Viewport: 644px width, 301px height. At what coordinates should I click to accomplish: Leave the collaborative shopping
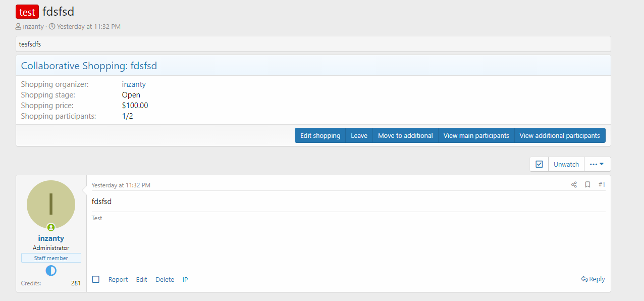[x=359, y=135]
